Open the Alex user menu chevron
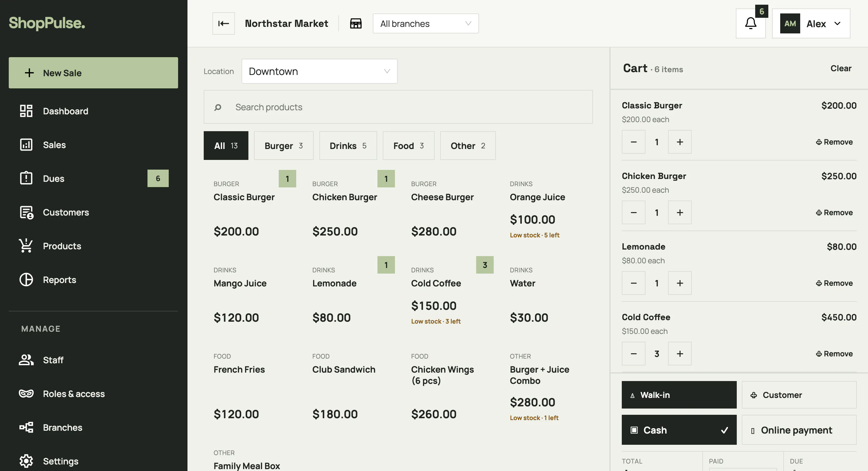 (837, 23)
